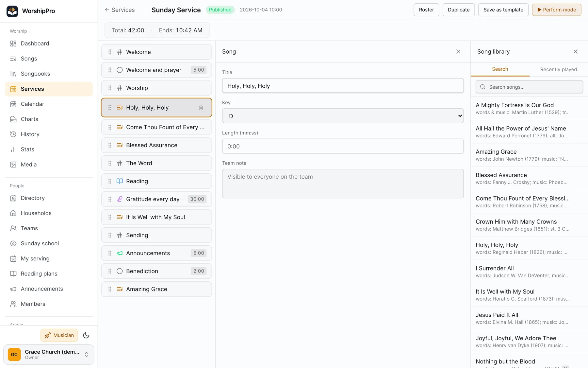Screen dimensions: 588x368
Task: Select It Is Well with My Soul in plan
Action: click(x=156, y=217)
